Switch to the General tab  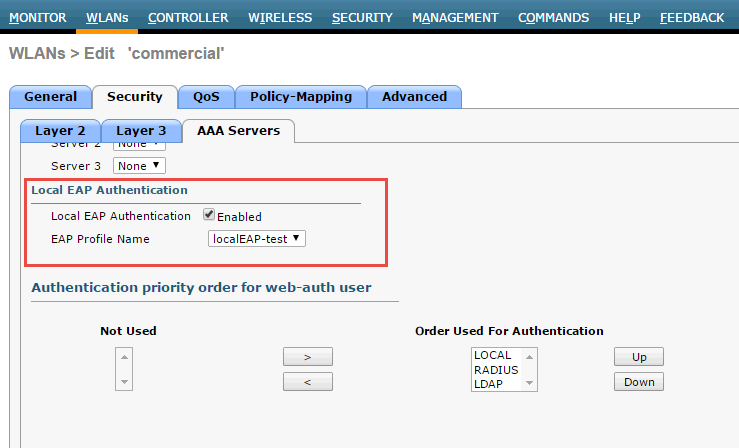pyautogui.click(x=50, y=97)
